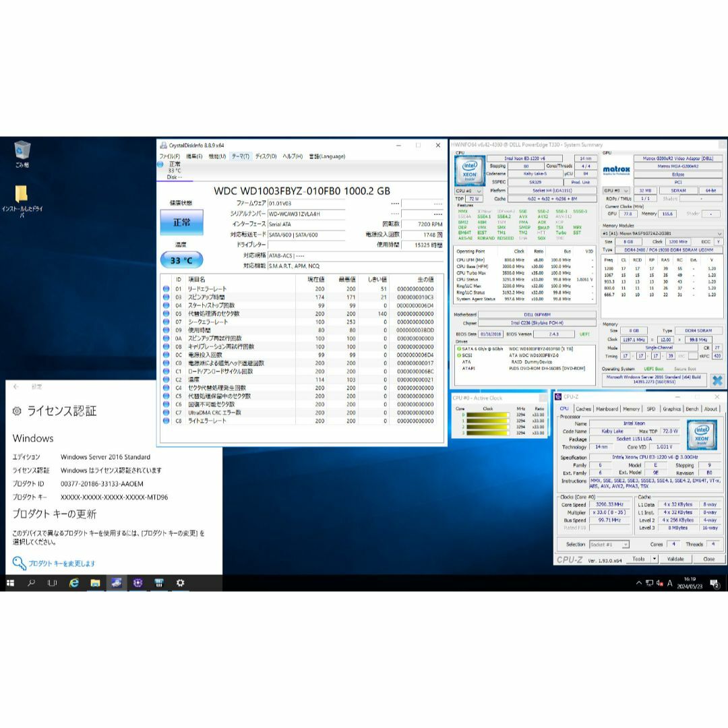728x728 pixels.
Task: Open taskbar search magnifier
Action: 31,582
